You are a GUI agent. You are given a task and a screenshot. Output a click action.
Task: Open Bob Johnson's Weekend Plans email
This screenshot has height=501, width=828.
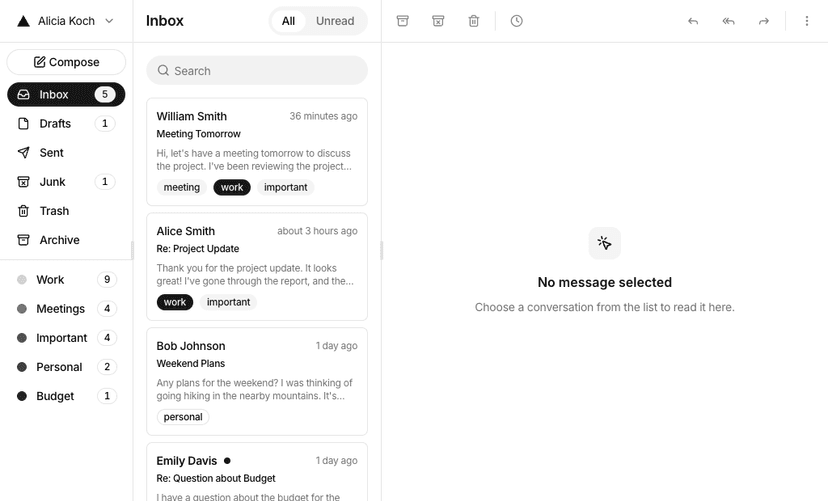(x=257, y=381)
